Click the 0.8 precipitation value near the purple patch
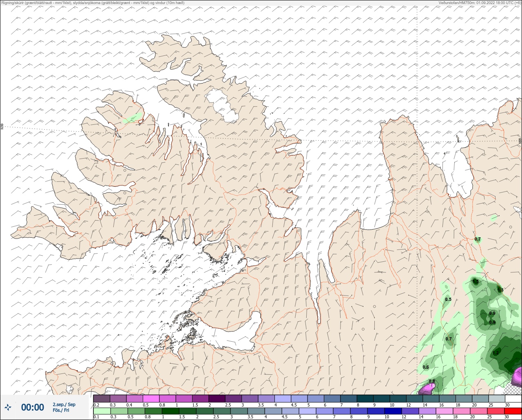522x420 pixels. pos(432,381)
